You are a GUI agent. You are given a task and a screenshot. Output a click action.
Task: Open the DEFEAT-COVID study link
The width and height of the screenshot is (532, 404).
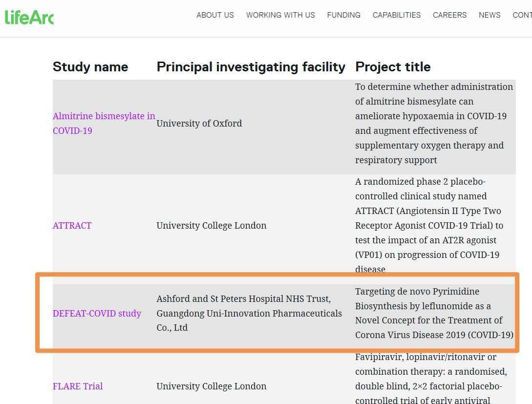pyautogui.click(x=97, y=314)
